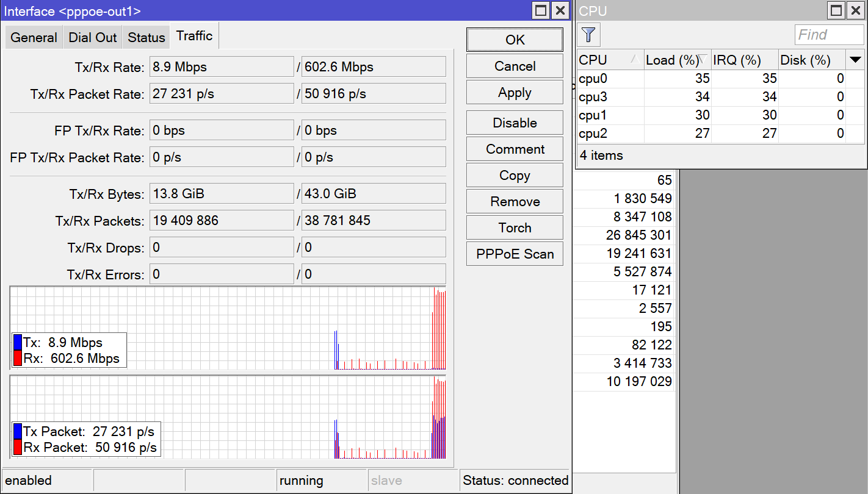The width and height of the screenshot is (868, 494).
Task: Click the 'enabled' status bar entry
Action: pos(48,481)
